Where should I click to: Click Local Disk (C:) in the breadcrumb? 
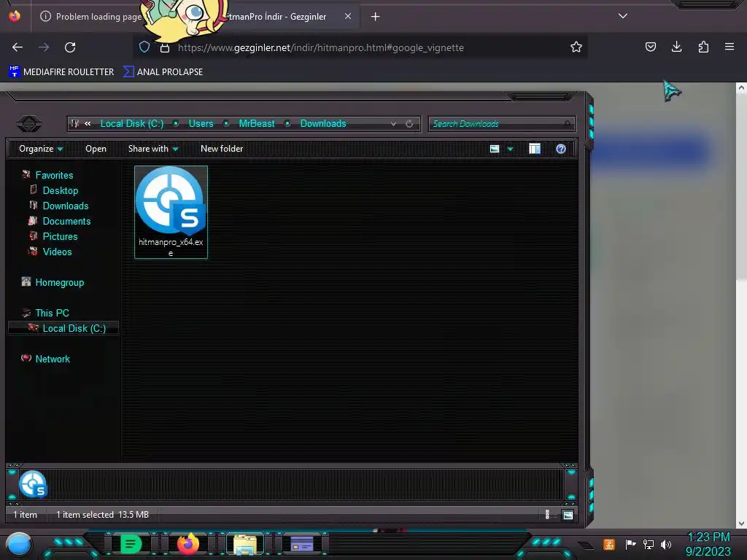[131, 124]
